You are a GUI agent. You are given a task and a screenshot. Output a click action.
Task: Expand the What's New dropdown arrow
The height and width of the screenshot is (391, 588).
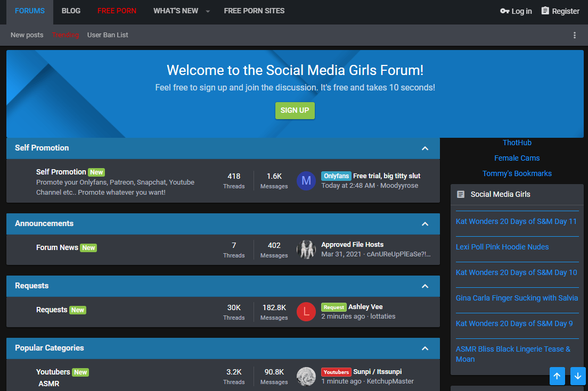click(208, 11)
